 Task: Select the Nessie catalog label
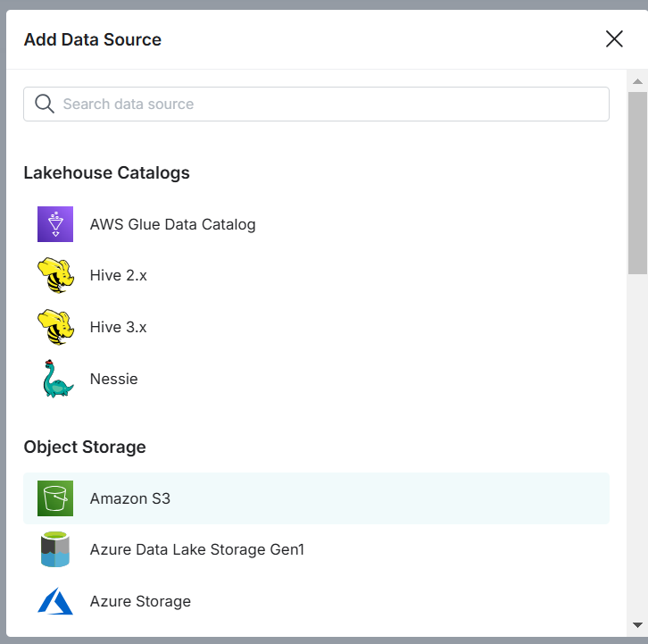(x=113, y=379)
